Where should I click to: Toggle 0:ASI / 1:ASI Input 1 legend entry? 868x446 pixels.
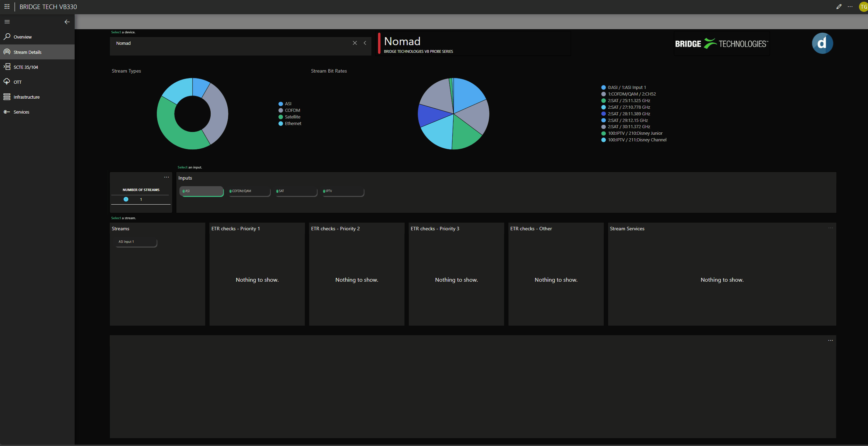click(624, 88)
